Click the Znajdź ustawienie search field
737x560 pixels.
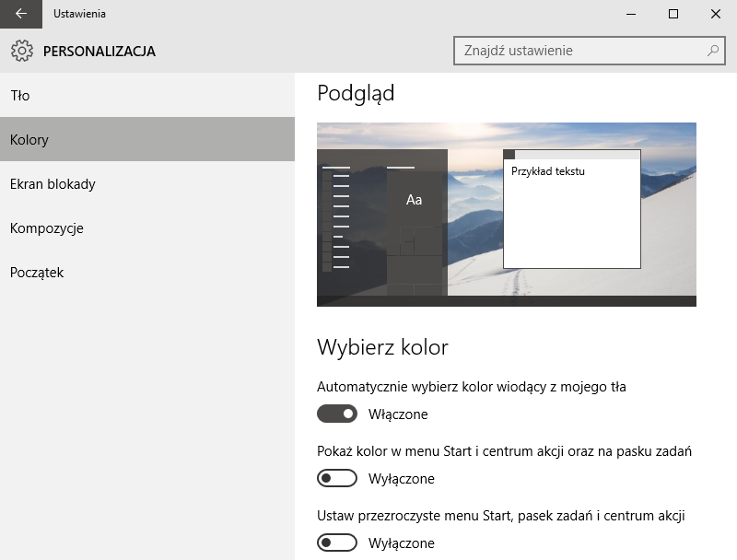(x=590, y=51)
